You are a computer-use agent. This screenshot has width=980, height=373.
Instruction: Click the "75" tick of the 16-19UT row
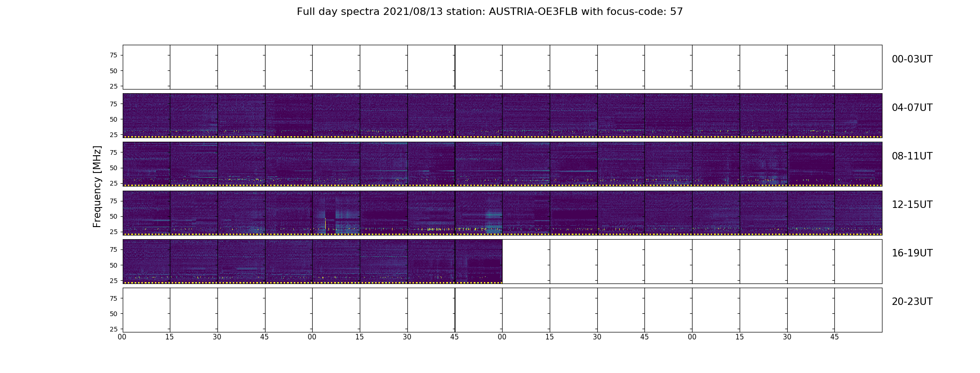[x=113, y=250]
